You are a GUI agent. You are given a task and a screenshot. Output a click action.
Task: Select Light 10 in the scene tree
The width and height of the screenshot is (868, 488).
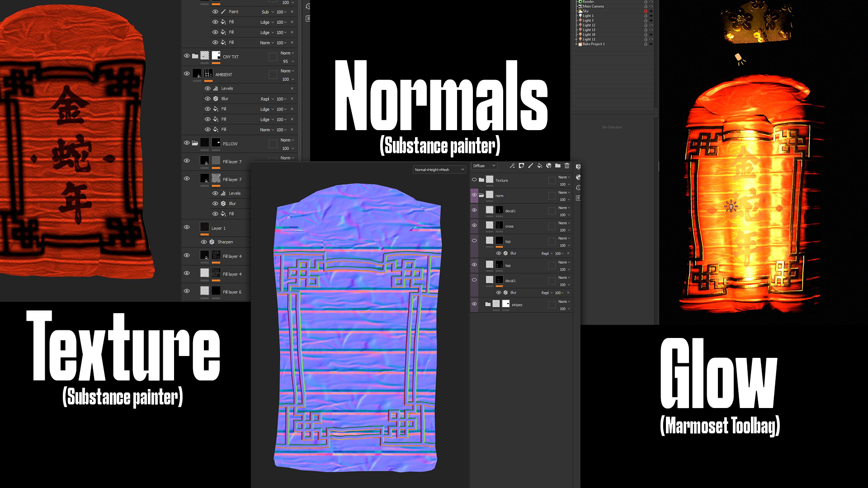click(x=589, y=34)
